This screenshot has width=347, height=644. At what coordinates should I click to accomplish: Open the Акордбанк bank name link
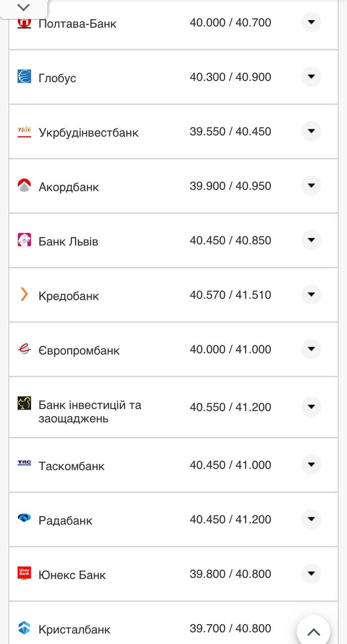click(68, 187)
